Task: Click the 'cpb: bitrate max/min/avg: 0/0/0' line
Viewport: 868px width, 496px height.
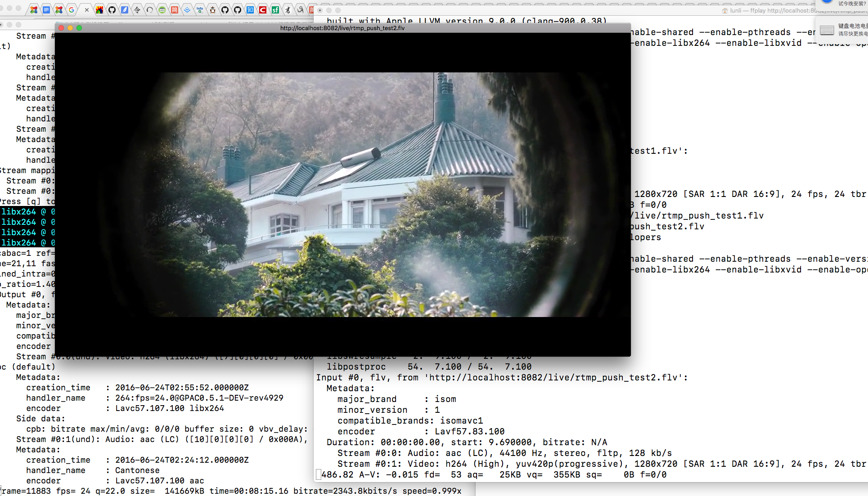Action: pyautogui.click(x=167, y=429)
